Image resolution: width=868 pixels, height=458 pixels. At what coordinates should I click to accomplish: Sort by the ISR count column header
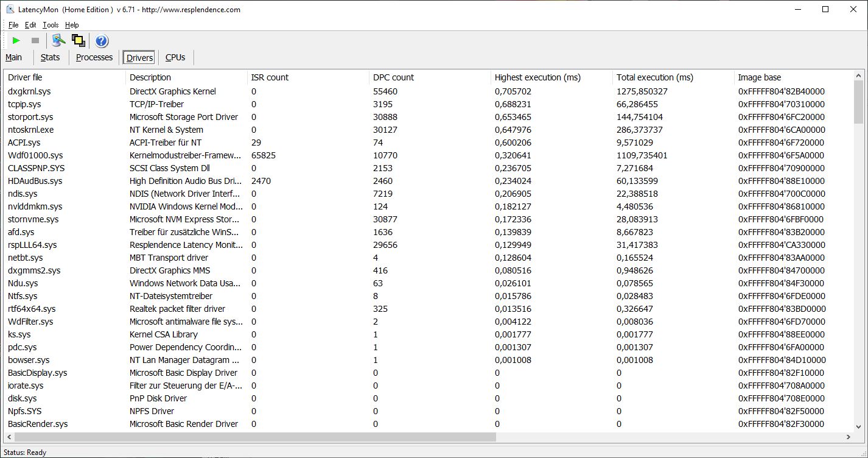pos(308,77)
